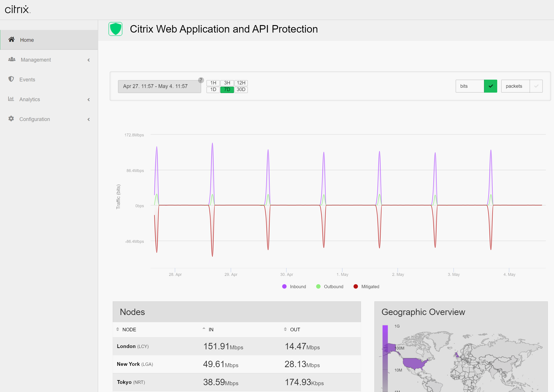Select the 30D time range button
Viewport: 554px width, 392px height.
click(x=241, y=90)
